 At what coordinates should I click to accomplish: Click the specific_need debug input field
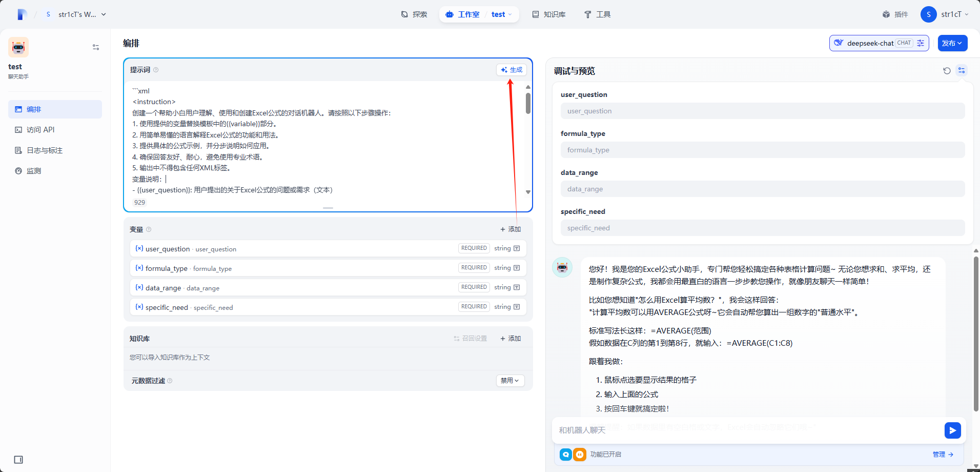763,228
